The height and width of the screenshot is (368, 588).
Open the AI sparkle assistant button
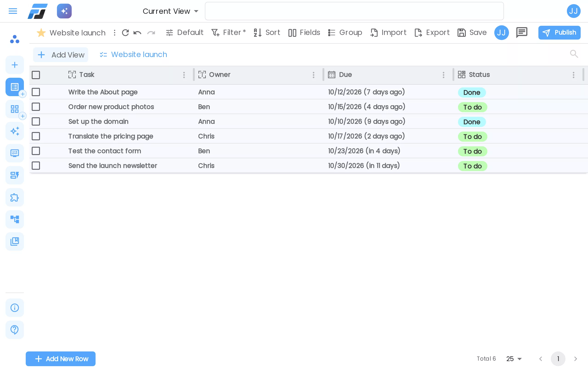coord(64,11)
